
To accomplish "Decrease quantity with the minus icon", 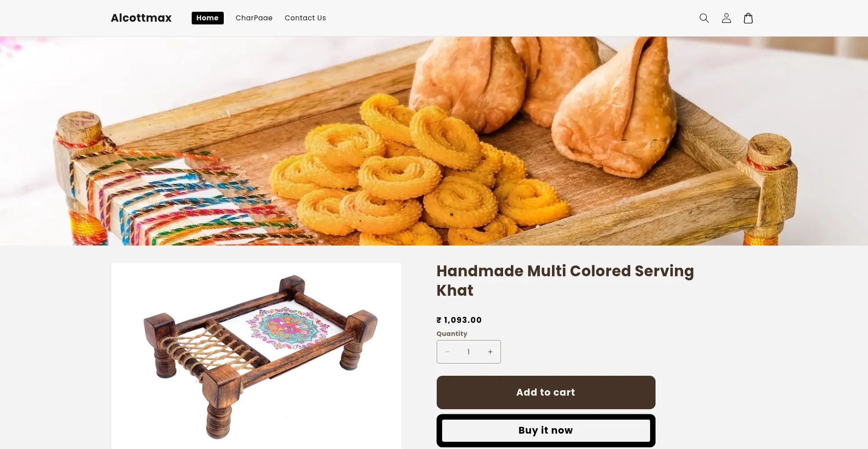I will point(447,352).
